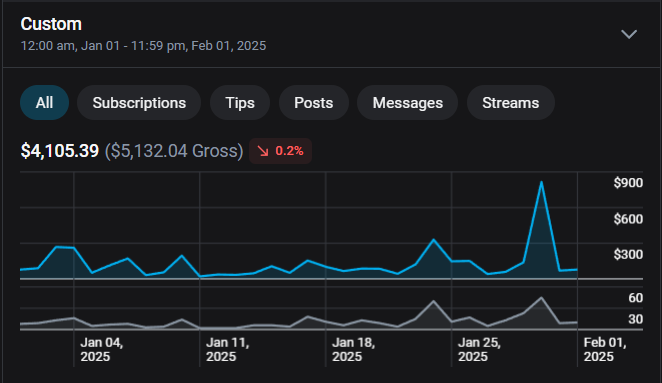Image resolution: width=662 pixels, height=383 pixels.
Task: Select the All earnings filter
Action: point(44,103)
